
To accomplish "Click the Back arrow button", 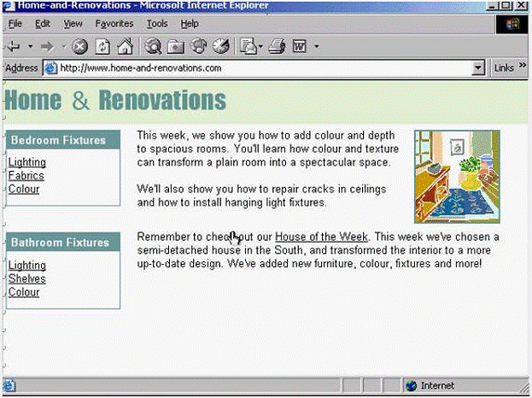I will [13, 45].
